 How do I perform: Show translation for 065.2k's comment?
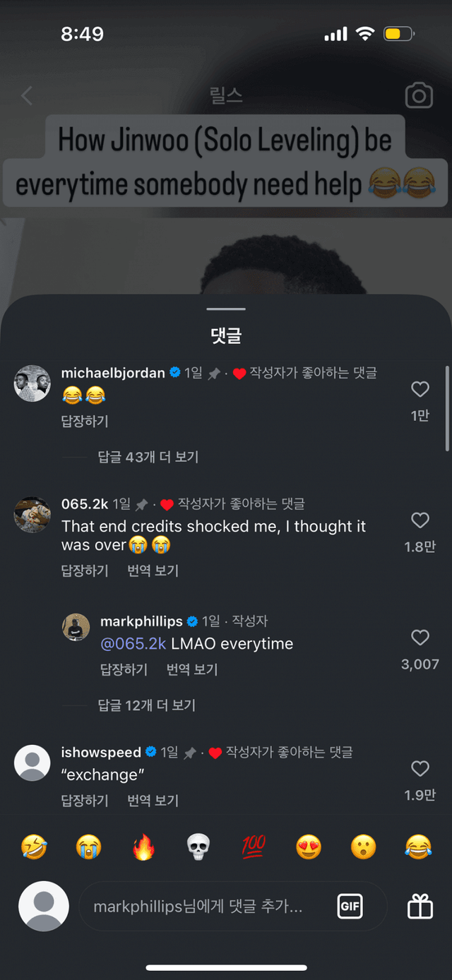[153, 570]
